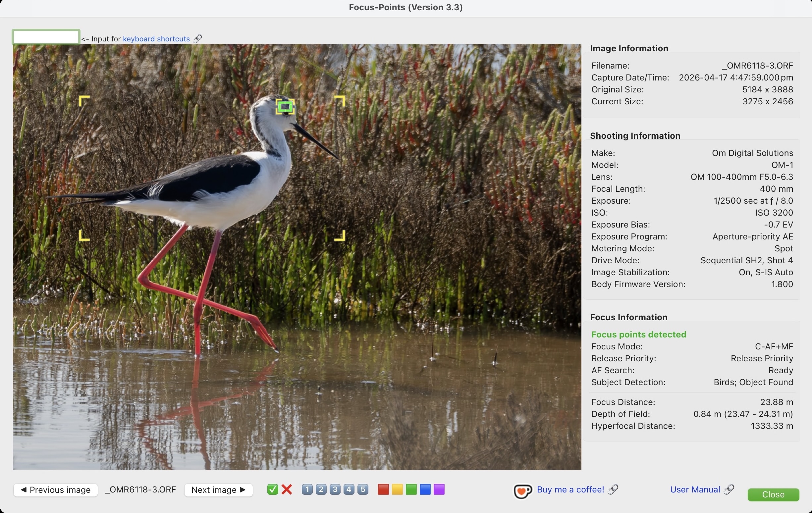Apply the red color label

click(383, 489)
